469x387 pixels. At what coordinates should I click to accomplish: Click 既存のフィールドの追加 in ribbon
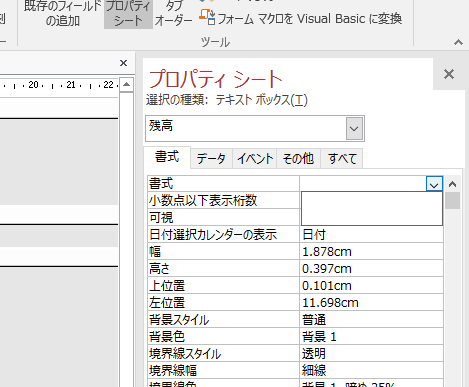point(63,14)
